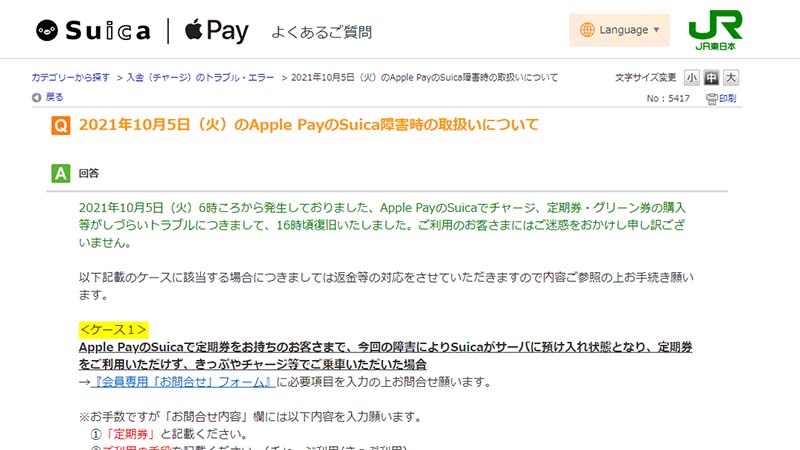
Task: Click the 以下記載のケース paragraph
Action: coord(386,286)
